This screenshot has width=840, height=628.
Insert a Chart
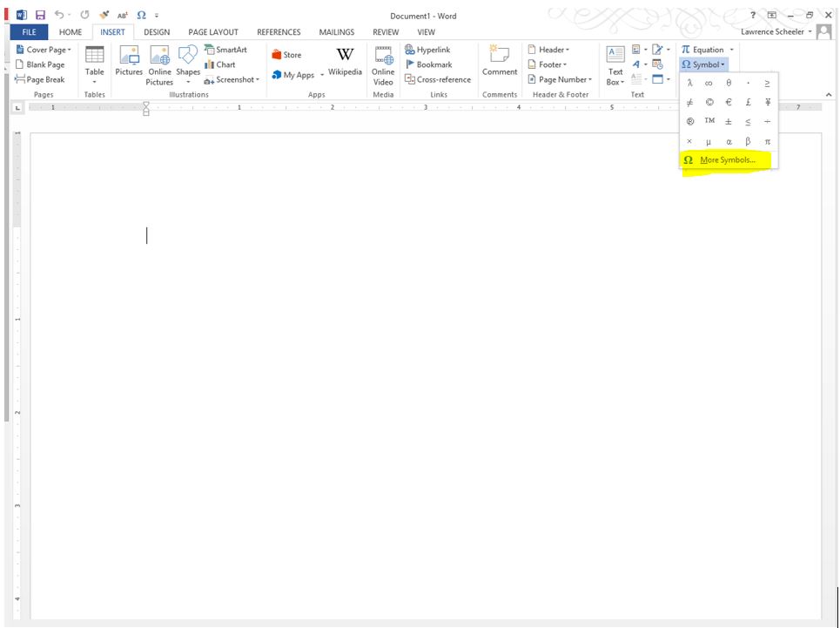(x=221, y=64)
